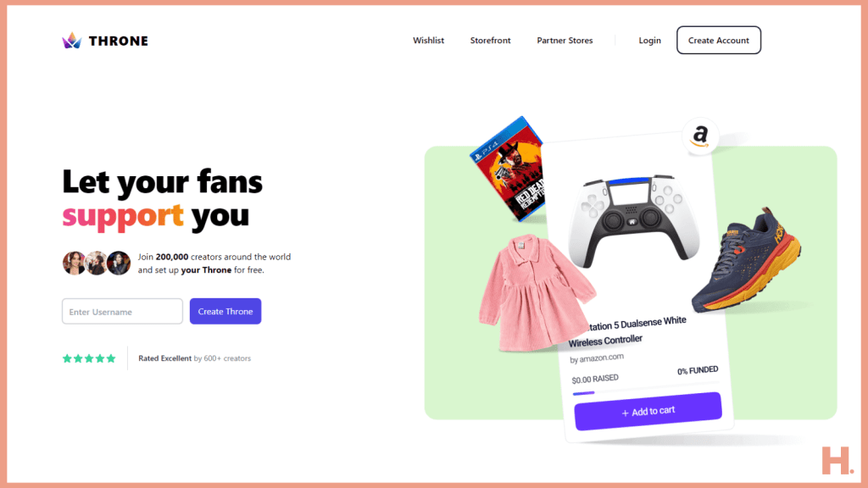Viewport: 868px width, 488px height.
Task: Click the white DualSense controller image
Action: [x=633, y=220]
